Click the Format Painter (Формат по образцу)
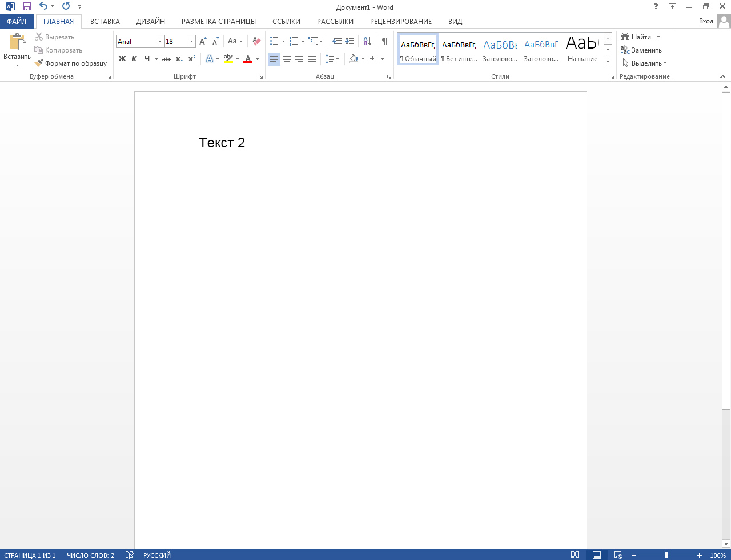Image resolution: width=731 pixels, height=560 pixels. click(x=71, y=63)
